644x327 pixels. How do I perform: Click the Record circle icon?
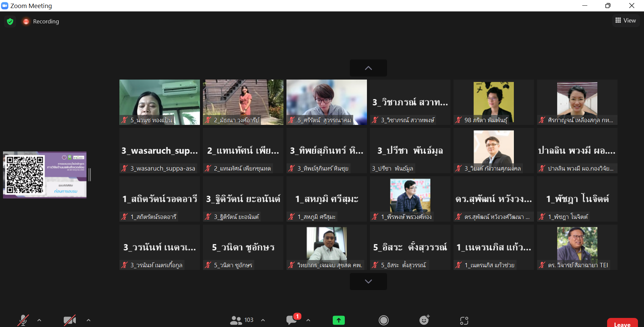pyautogui.click(x=383, y=320)
